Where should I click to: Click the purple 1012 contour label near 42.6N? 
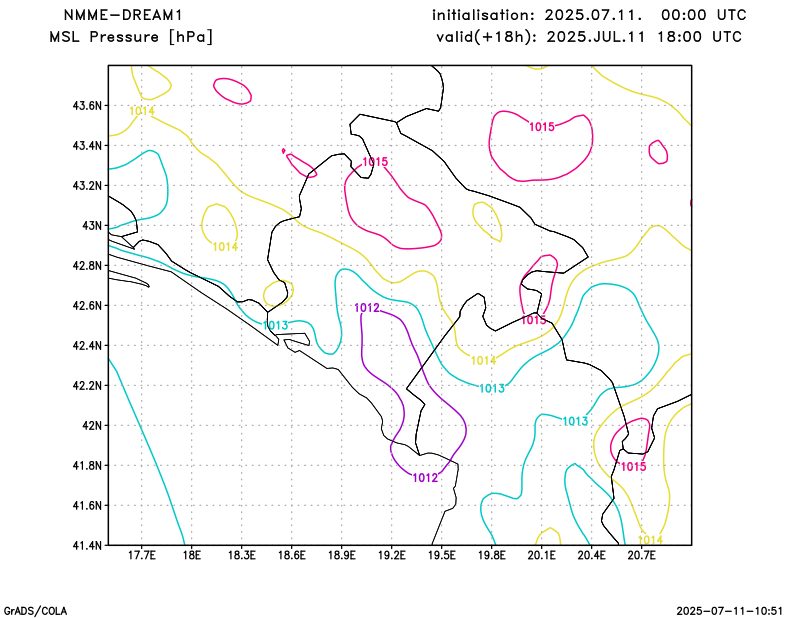(x=367, y=308)
